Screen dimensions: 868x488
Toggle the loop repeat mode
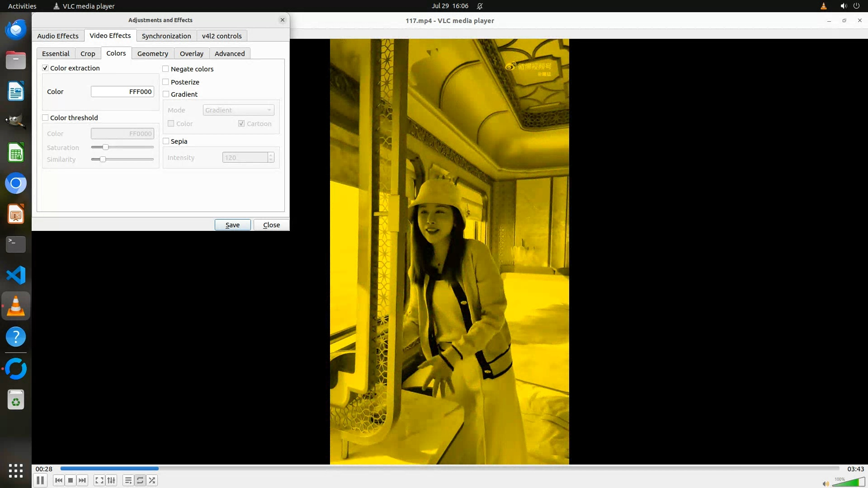click(140, 480)
